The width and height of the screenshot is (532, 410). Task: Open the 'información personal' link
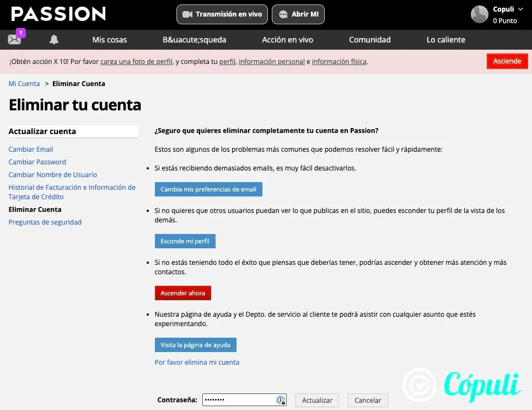click(x=272, y=61)
